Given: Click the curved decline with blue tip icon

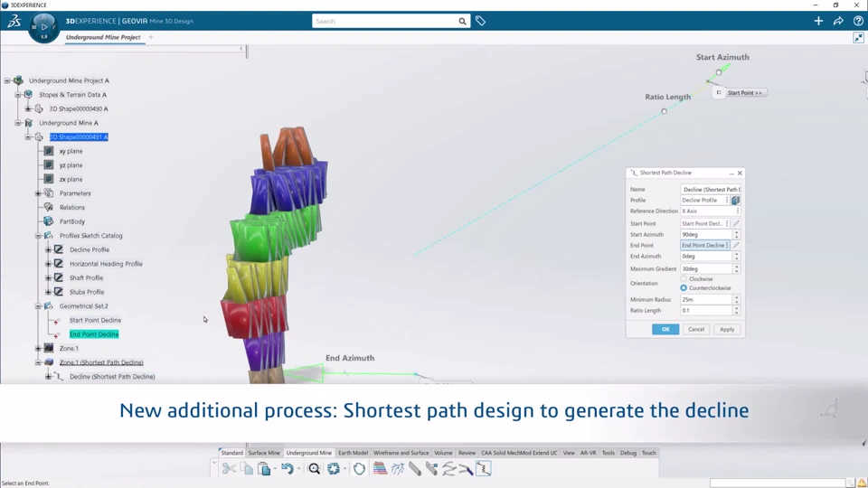Looking at the screenshot, I should tap(467, 469).
